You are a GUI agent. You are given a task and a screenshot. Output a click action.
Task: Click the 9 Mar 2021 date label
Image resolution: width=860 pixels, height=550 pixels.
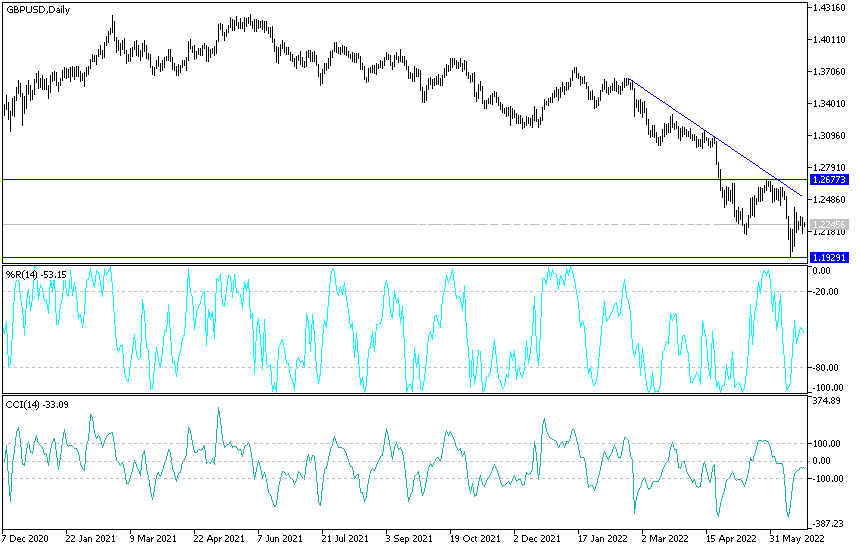tap(153, 539)
